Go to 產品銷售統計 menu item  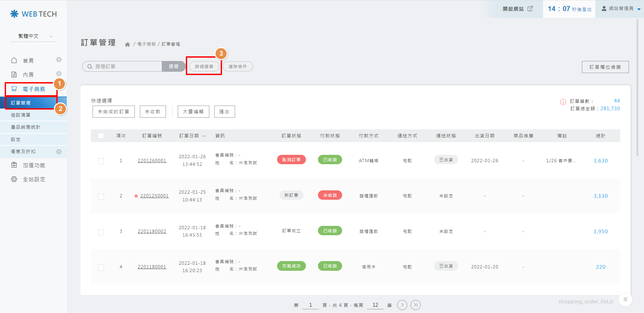click(x=25, y=127)
